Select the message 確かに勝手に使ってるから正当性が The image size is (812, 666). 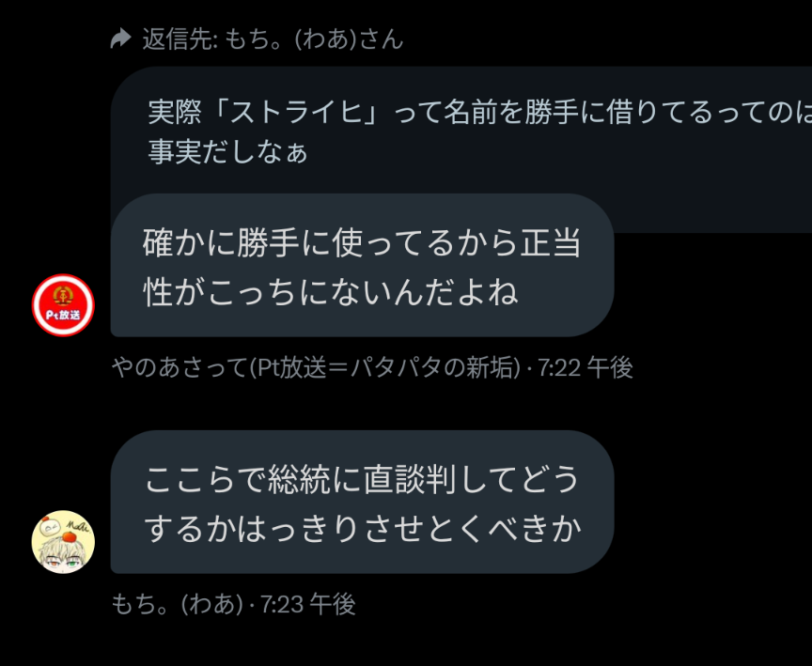pyautogui.click(x=362, y=265)
